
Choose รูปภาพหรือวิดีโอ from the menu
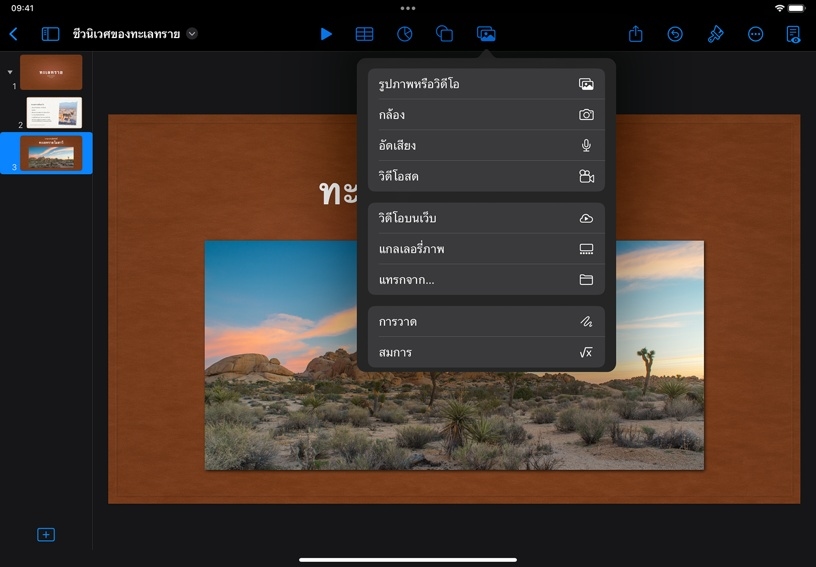pyautogui.click(x=486, y=84)
